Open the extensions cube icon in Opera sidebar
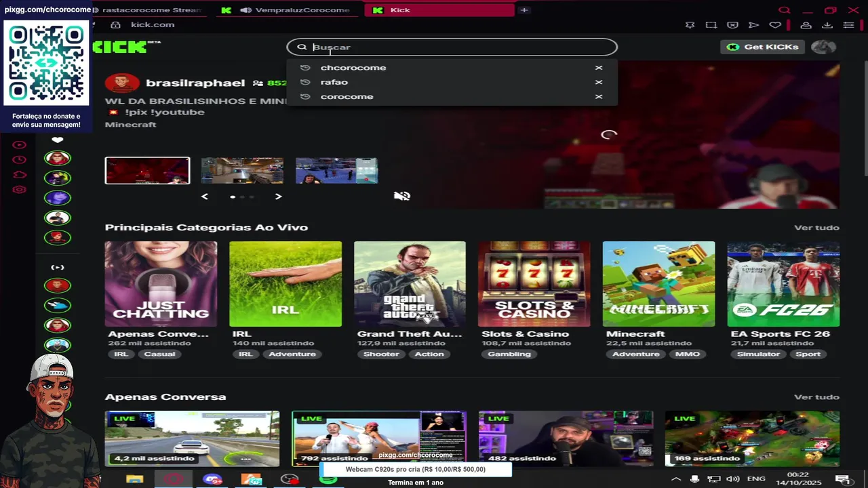The width and height of the screenshot is (868, 488). (19, 175)
